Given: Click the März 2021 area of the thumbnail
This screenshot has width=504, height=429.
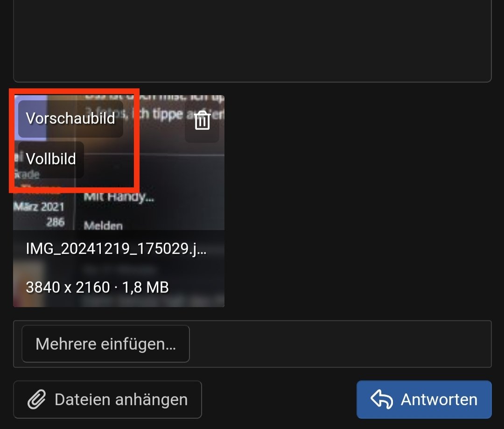Looking at the screenshot, I should click(x=39, y=207).
